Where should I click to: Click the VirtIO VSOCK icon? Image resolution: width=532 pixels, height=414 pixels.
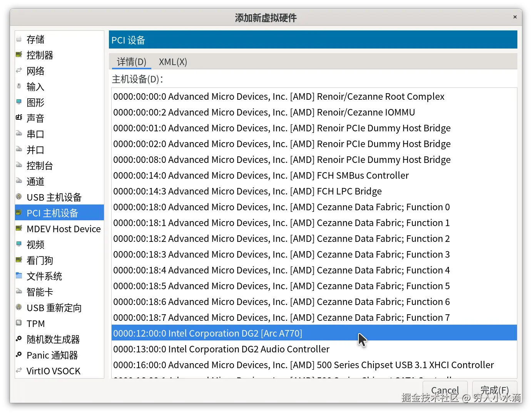19,370
